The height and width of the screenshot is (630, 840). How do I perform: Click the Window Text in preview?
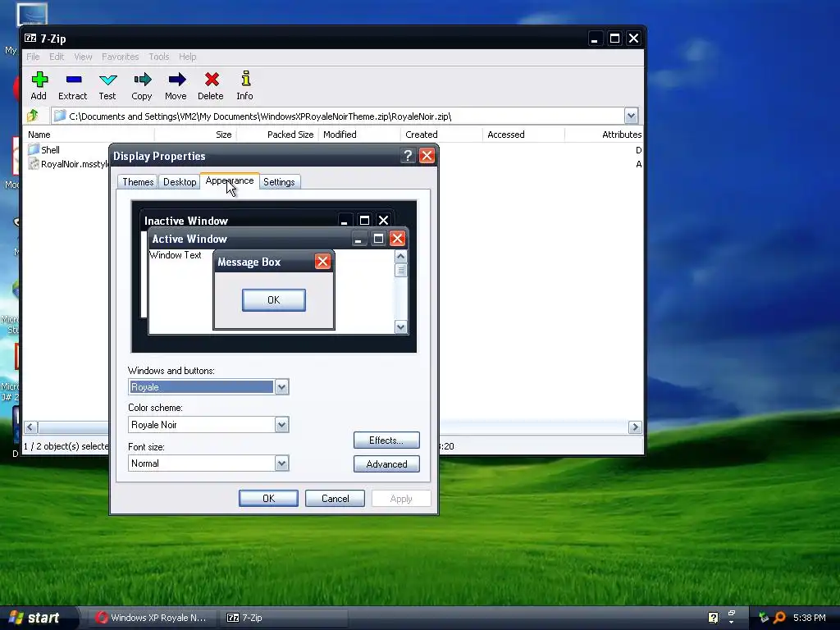[176, 255]
